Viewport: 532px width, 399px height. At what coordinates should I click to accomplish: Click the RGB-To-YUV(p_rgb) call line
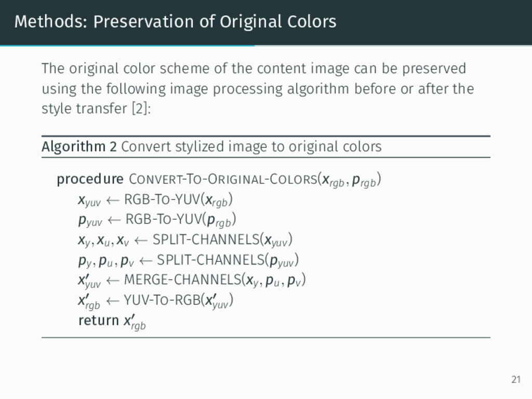(x=181, y=220)
